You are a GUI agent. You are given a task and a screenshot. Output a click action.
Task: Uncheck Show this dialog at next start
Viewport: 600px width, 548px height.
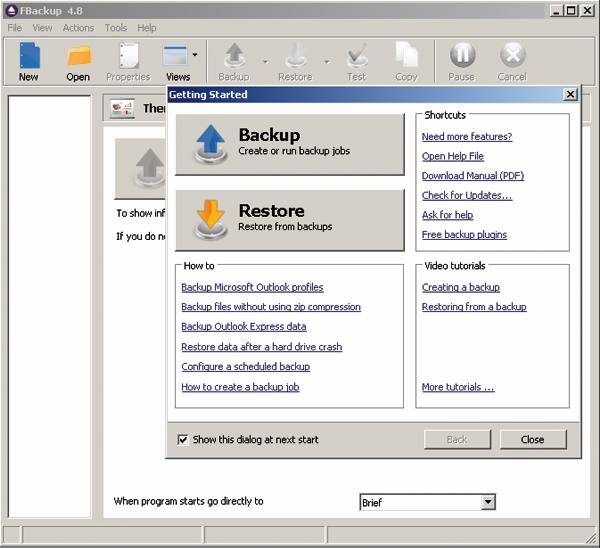[x=183, y=440]
